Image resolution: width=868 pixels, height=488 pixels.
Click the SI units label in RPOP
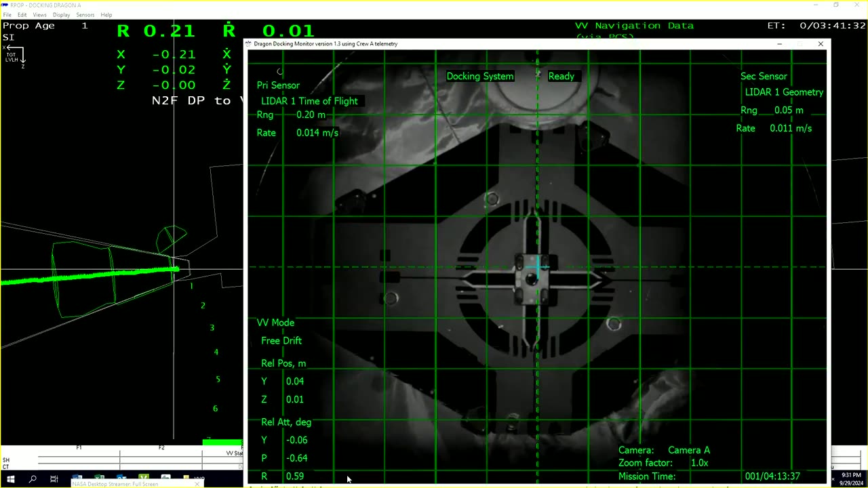click(x=8, y=37)
